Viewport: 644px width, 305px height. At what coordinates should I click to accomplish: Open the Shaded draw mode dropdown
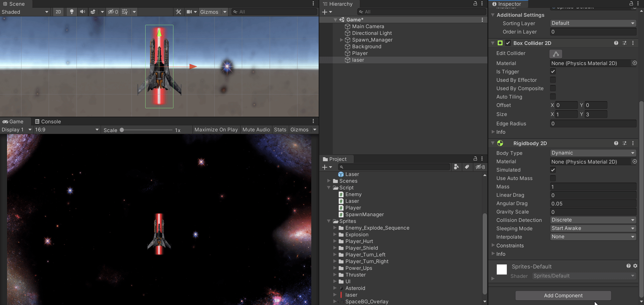(25, 12)
